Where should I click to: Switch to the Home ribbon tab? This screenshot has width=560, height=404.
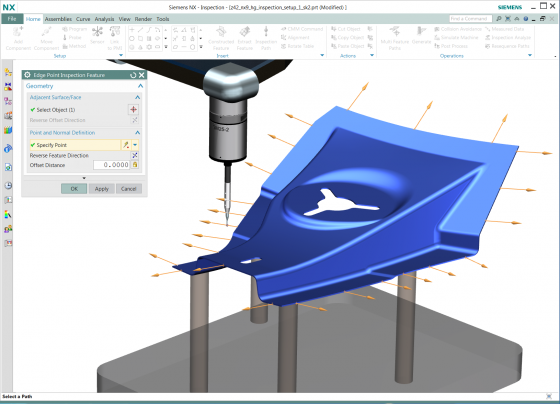[33, 19]
